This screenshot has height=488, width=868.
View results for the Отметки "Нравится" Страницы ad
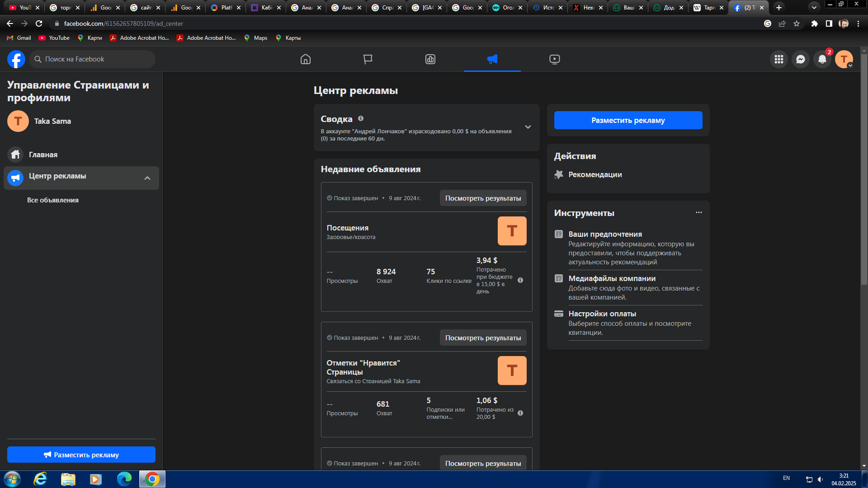(483, 338)
